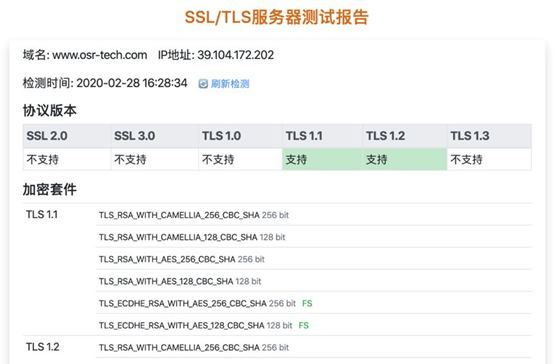The width and height of the screenshot is (554, 364).
Task: Click the IP address 39.104.172.202
Action: coord(235,55)
